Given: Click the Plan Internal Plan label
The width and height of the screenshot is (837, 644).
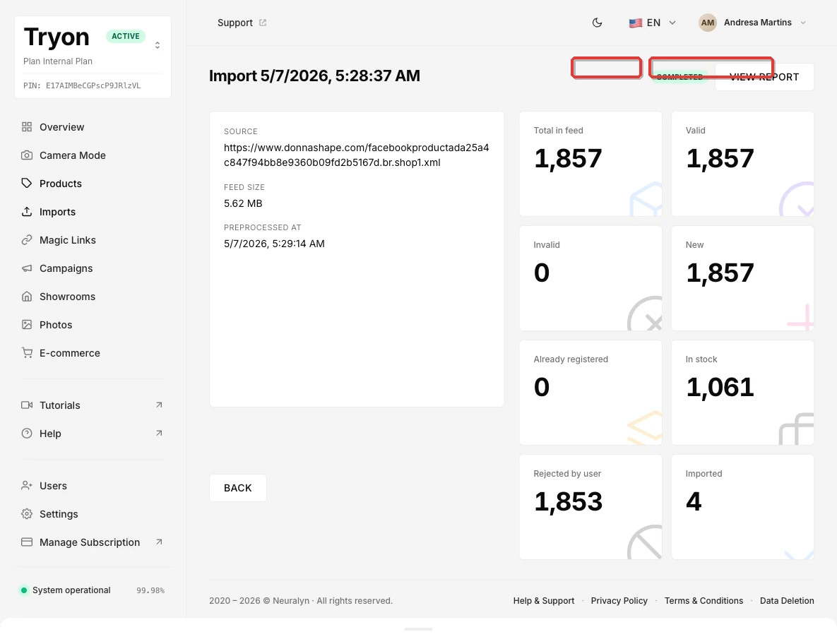Looking at the screenshot, I should 58,61.
